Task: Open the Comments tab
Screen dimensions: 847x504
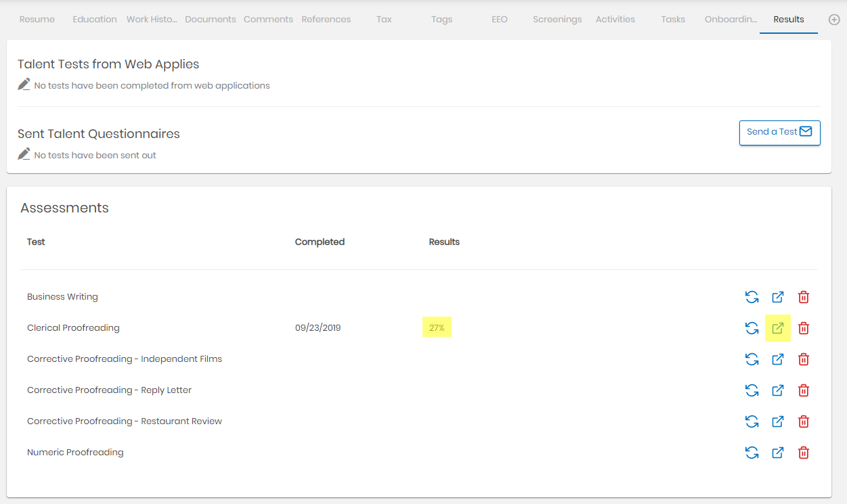Action: 268,20
